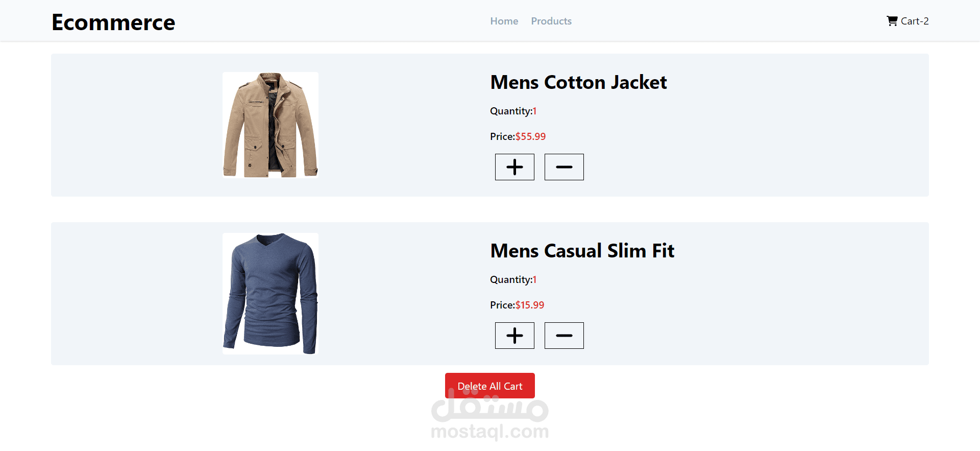980x451 pixels.
Task: Click the shopping cart icon in header
Action: [892, 21]
